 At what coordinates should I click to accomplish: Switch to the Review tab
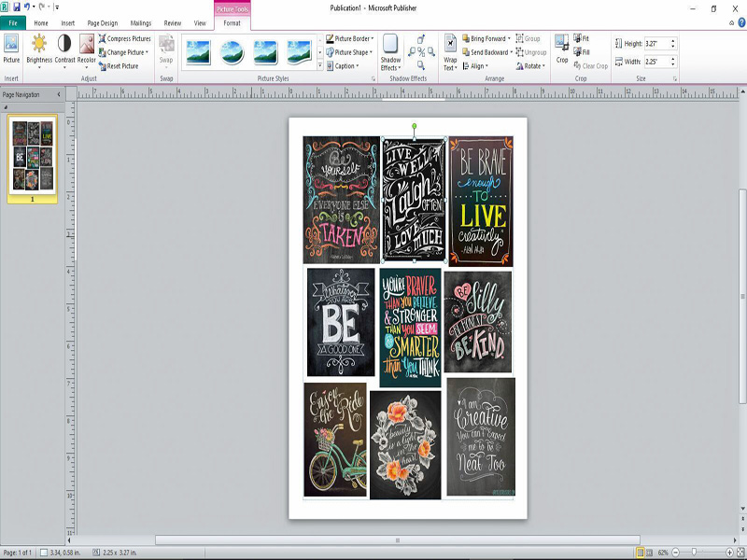coord(173,22)
